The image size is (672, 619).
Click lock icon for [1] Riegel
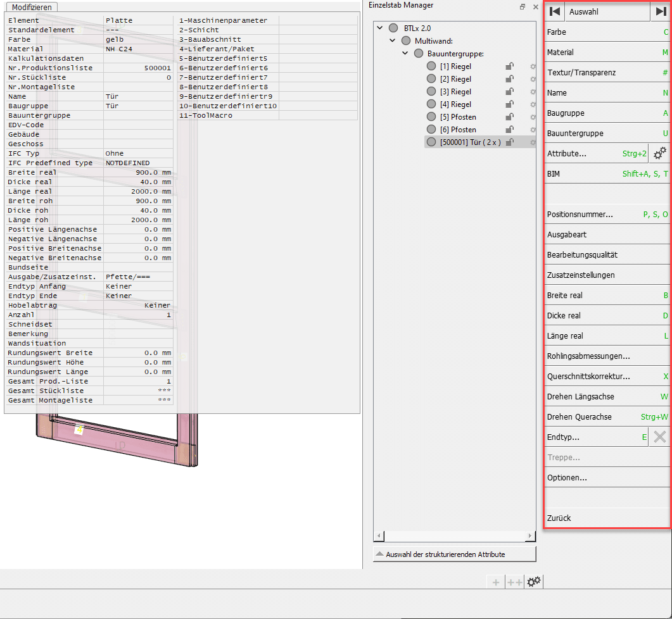(x=509, y=66)
